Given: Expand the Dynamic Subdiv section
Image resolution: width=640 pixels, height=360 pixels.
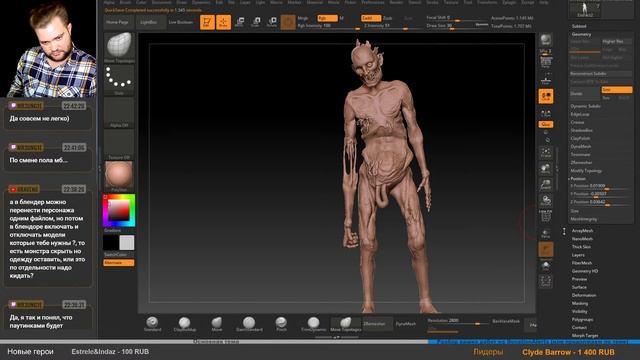Looking at the screenshot, I should [585, 106].
